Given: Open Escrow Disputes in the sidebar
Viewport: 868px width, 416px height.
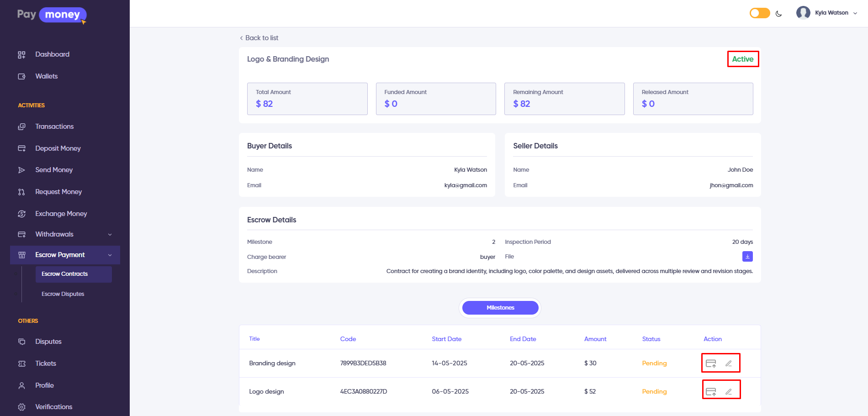Looking at the screenshot, I should tap(63, 294).
